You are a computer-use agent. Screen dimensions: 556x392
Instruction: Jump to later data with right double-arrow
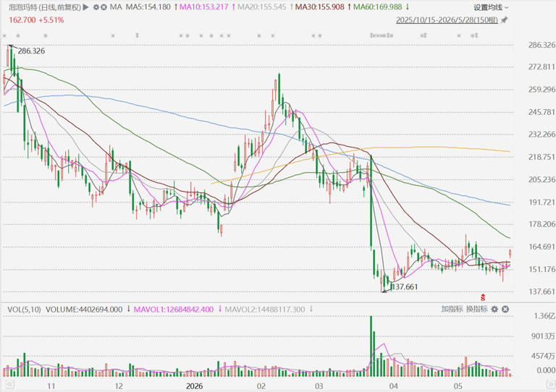551,385
